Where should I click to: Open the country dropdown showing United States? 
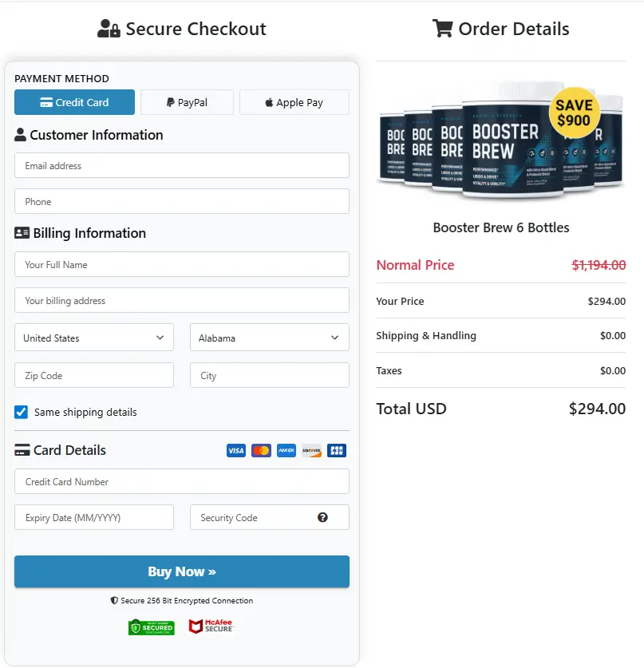93,337
